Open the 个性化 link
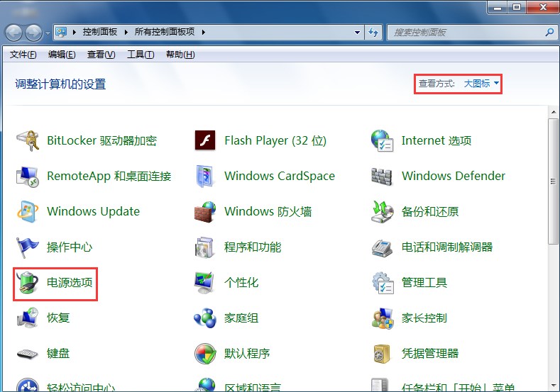The height and width of the screenshot is (392, 560). [x=241, y=283]
